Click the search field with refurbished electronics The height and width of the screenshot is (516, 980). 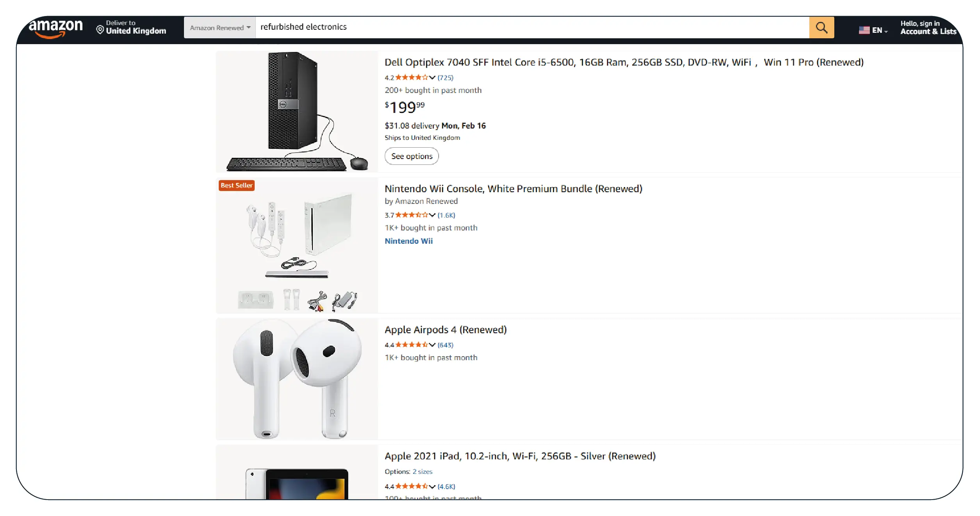tap(531, 27)
